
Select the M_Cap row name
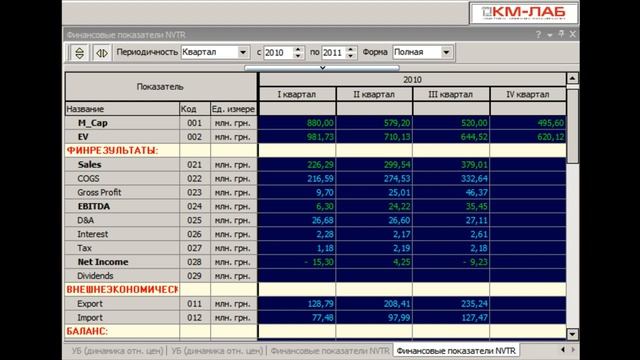point(93,123)
